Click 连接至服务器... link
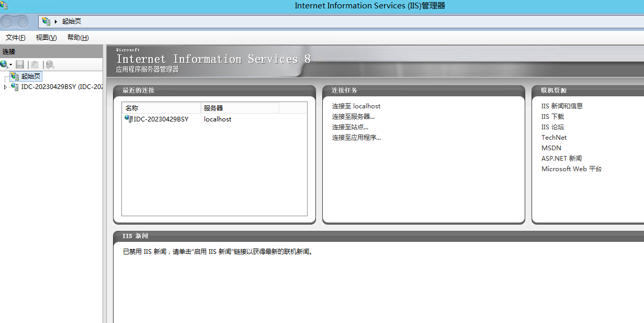 pyautogui.click(x=353, y=117)
